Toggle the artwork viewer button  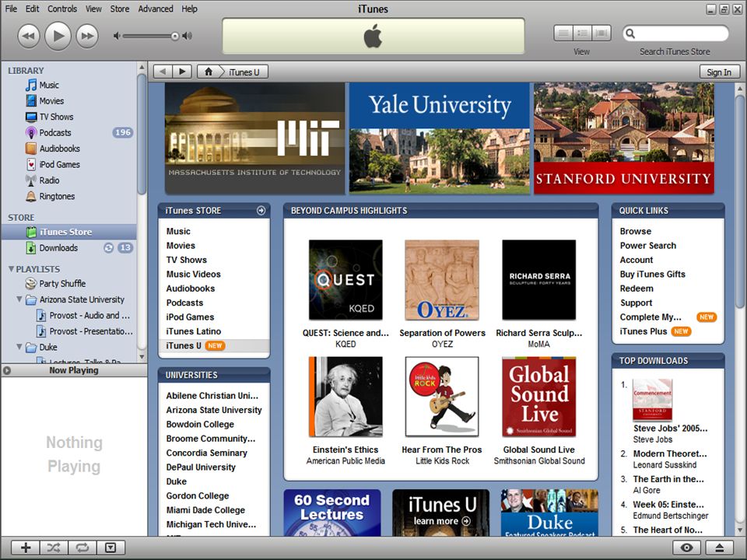pyautogui.click(x=110, y=548)
